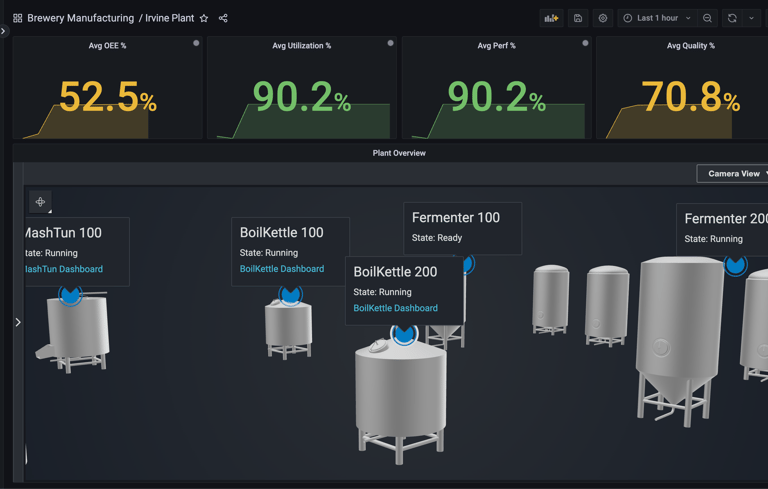Open the refresh interval dropdown arrow

pos(751,18)
